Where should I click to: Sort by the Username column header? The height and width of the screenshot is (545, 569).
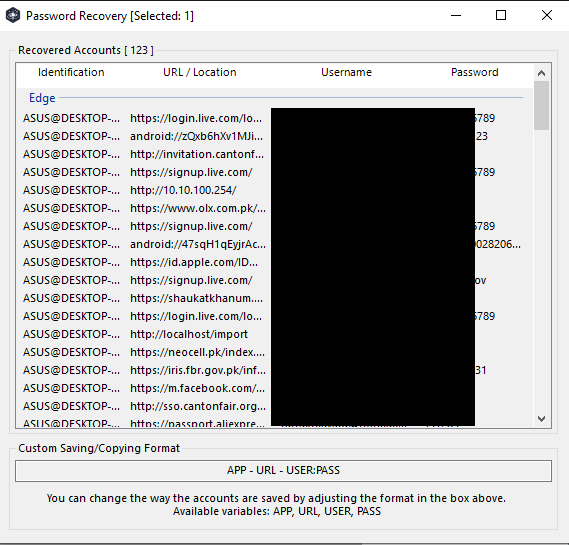click(346, 72)
